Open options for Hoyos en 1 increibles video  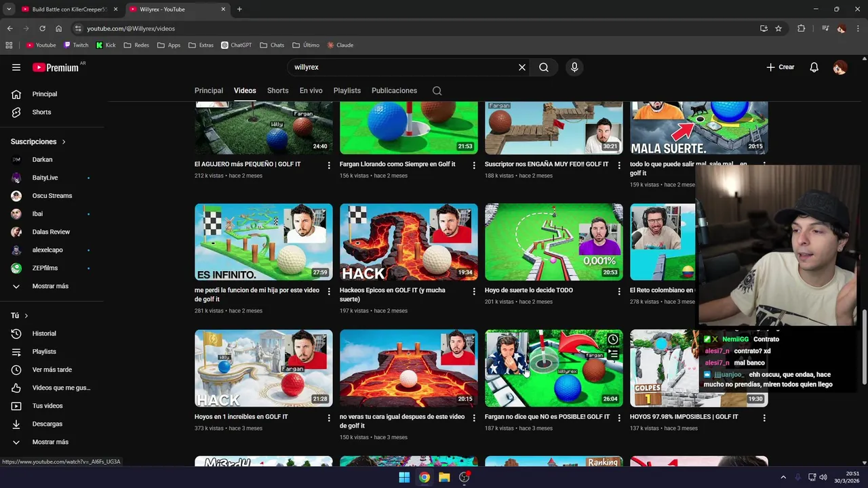coord(329,418)
